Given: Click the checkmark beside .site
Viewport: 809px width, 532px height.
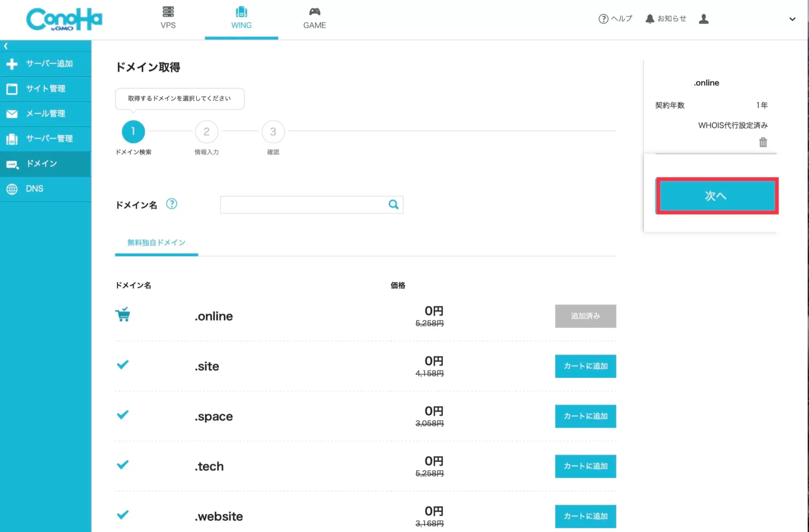Looking at the screenshot, I should click(x=123, y=364).
